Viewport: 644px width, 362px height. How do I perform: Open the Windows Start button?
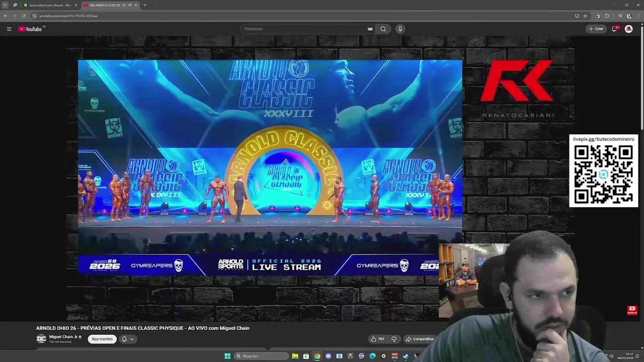pyautogui.click(x=227, y=356)
